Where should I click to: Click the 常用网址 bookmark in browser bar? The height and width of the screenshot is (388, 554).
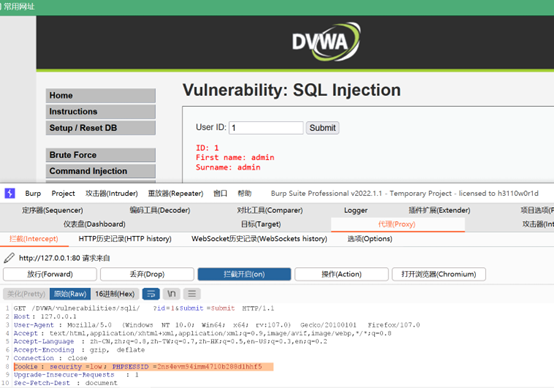coord(19,7)
